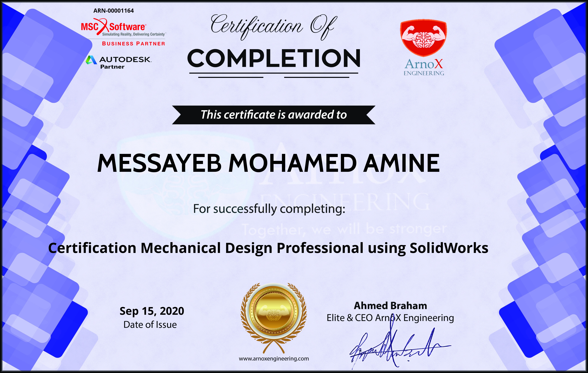Click the 'This certificate is awarded to' banner
Image resolution: width=588 pixels, height=373 pixels.
pyautogui.click(x=274, y=115)
